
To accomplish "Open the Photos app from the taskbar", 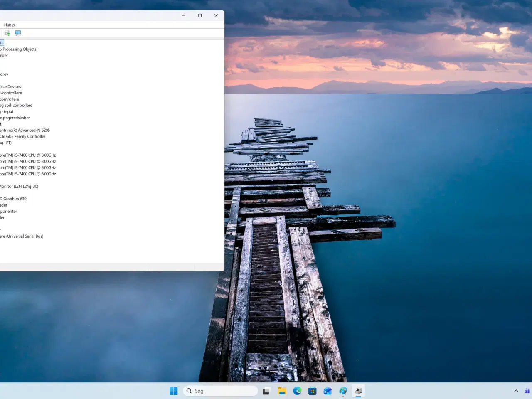I will coord(328,391).
